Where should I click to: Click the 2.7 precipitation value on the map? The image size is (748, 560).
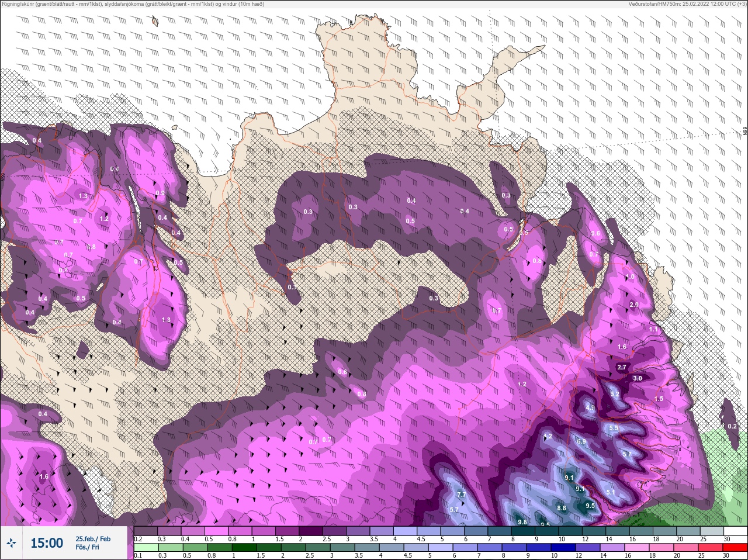pyautogui.click(x=622, y=367)
